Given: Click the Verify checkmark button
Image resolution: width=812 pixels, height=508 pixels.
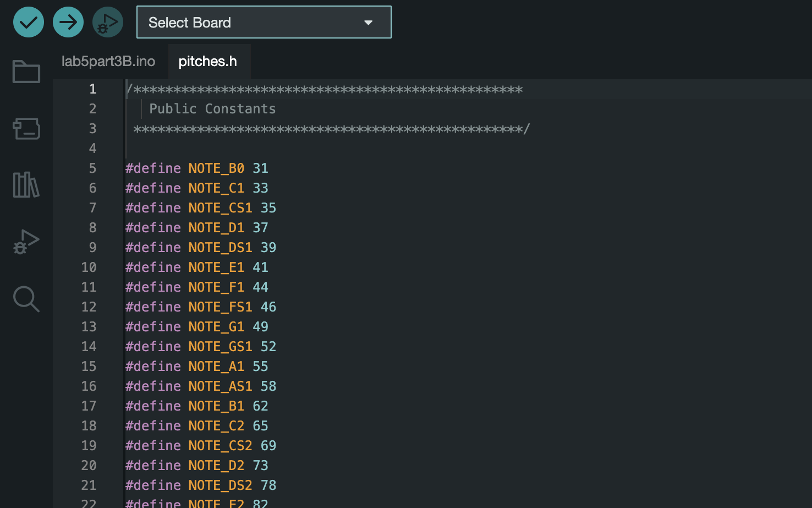Looking at the screenshot, I should (29, 23).
